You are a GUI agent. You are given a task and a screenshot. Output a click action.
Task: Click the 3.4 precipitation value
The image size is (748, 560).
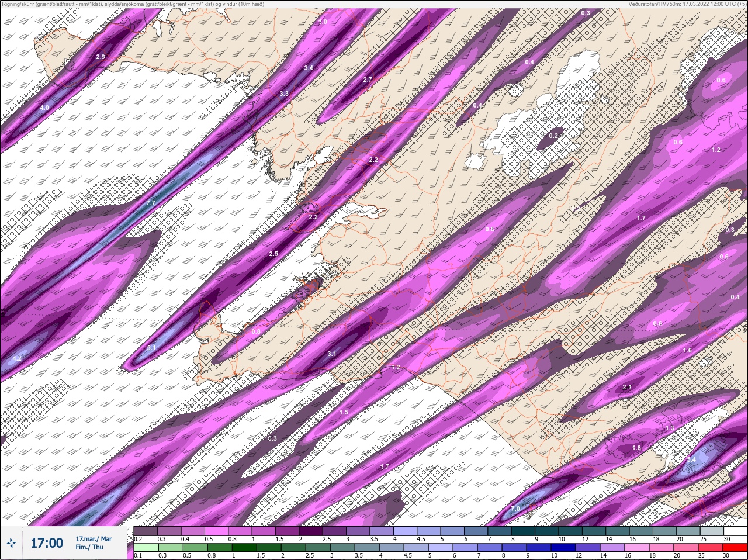point(309,68)
